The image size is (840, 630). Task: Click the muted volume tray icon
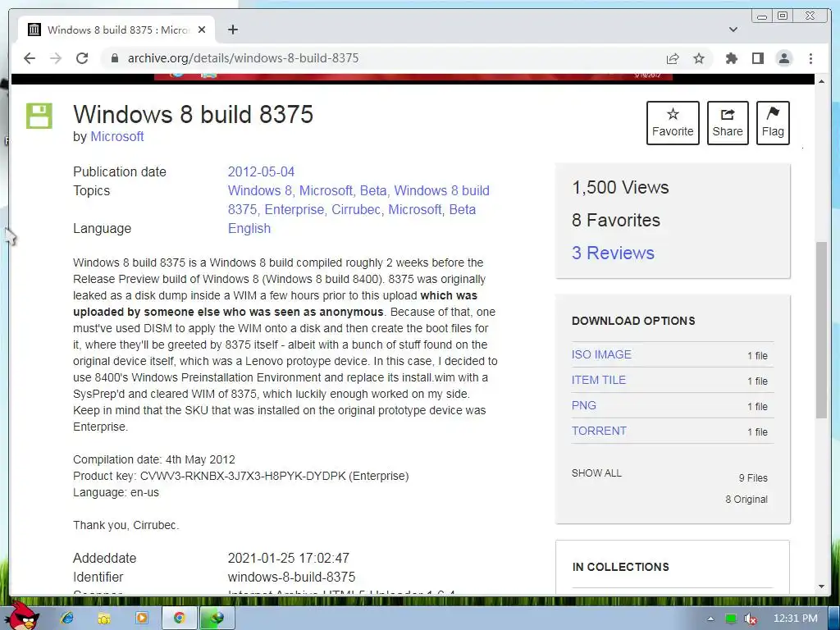click(x=751, y=619)
